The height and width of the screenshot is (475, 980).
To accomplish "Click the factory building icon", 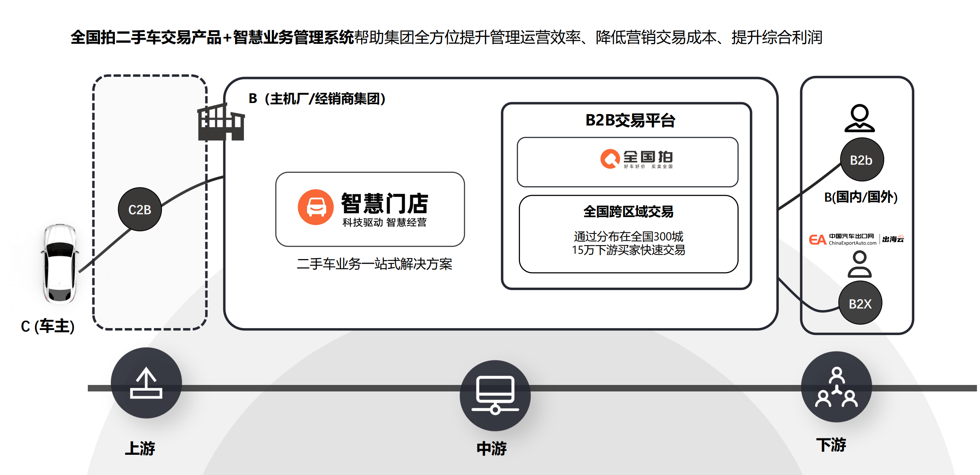I will pyautogui.click(x=221, y=122).
